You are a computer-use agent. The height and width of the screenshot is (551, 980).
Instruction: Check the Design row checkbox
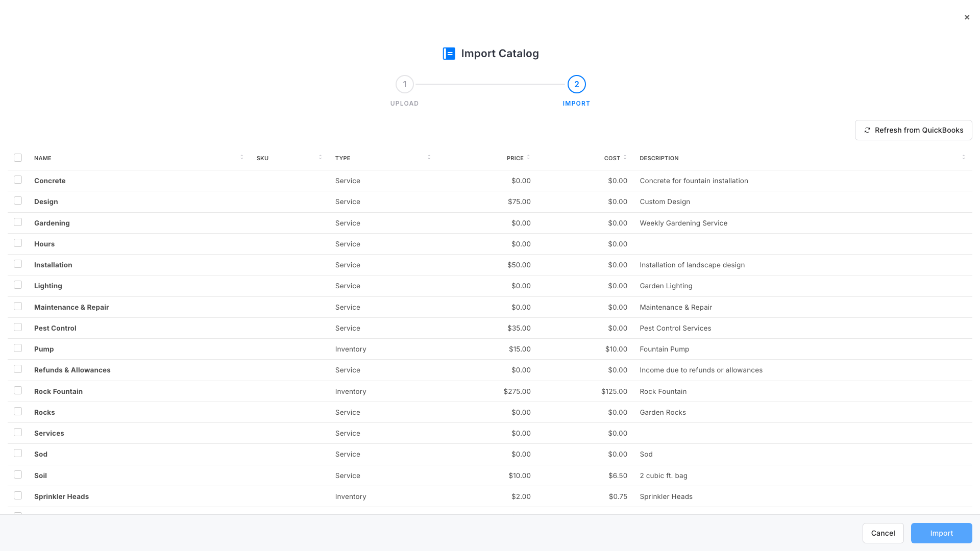tap(18, 201)
